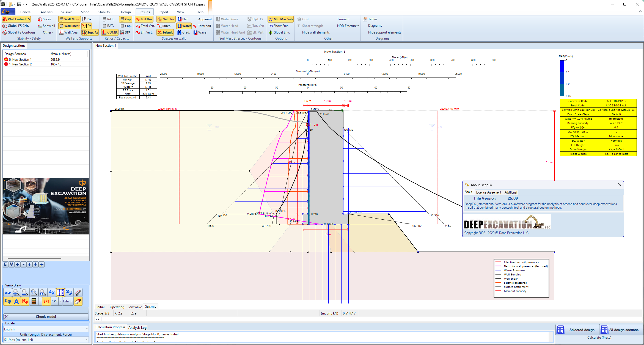Image resolution: width=644 pixels, height=345 pixels.
Task: Click the All design sections calculate button
Action: click(621, 330)
